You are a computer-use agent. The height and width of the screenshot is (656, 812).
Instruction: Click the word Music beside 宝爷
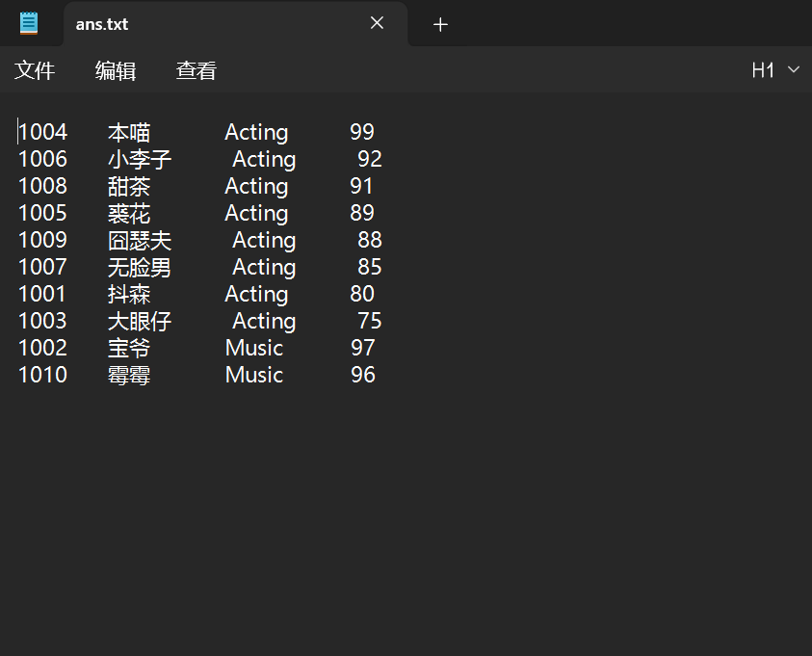pos(254,348)
